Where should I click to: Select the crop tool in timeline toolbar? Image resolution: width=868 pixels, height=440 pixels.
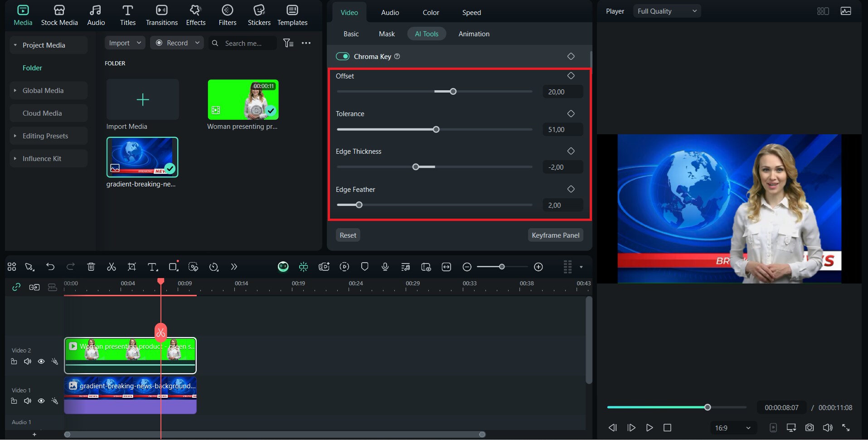(132, 267)
